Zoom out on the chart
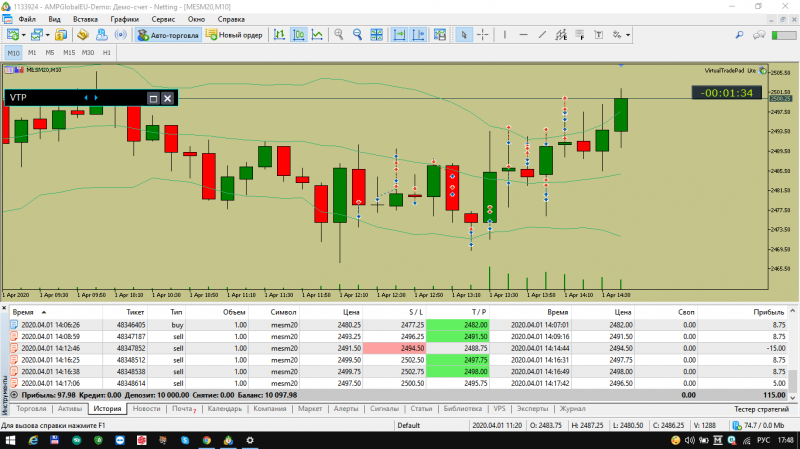 coord(358,35)
